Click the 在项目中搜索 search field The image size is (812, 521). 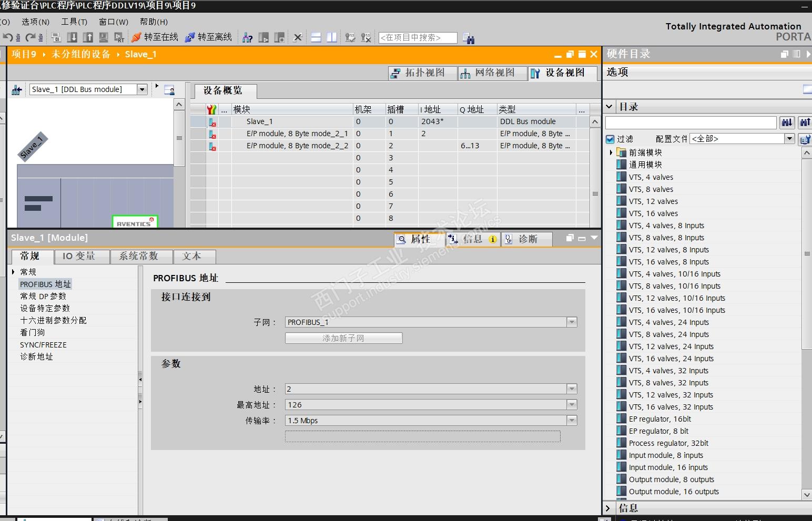point(418,38)
